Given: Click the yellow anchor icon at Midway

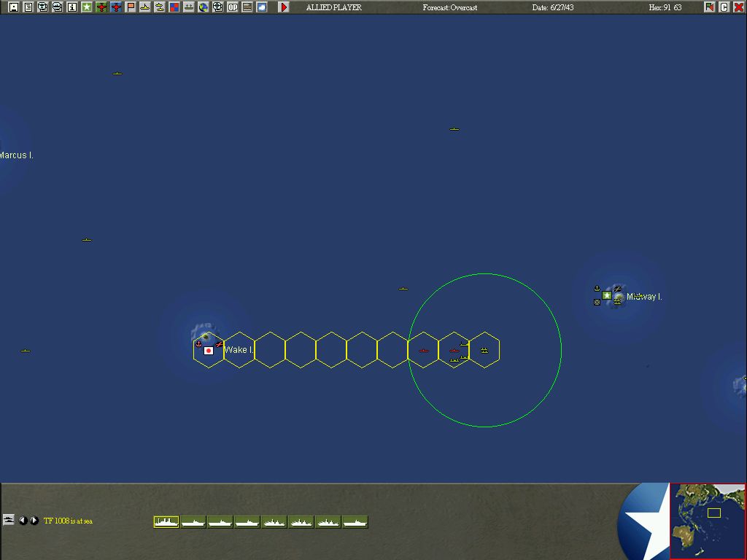Looking at the screenshot, I should click(x=597, y=289).
